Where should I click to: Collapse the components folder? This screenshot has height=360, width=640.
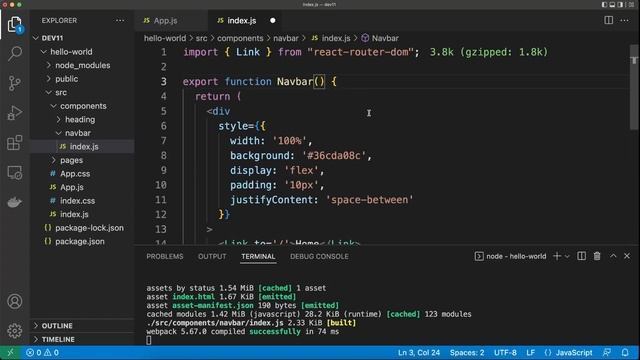(82, 106)
